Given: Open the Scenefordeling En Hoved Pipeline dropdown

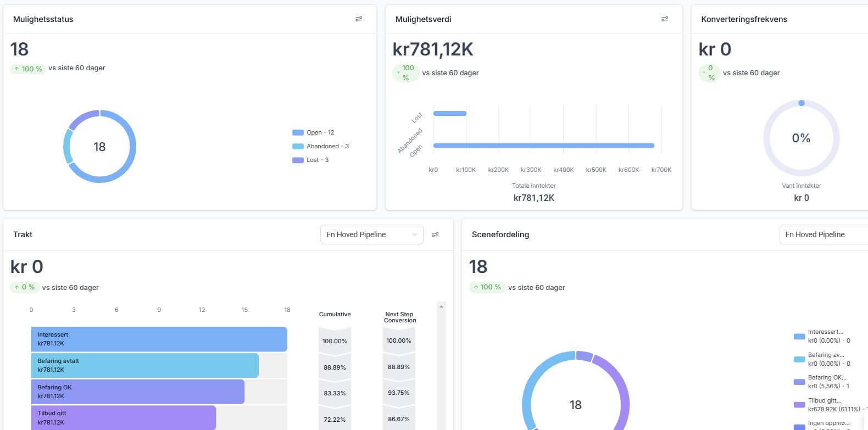Looking at the screenshot, I should point(824,234).
